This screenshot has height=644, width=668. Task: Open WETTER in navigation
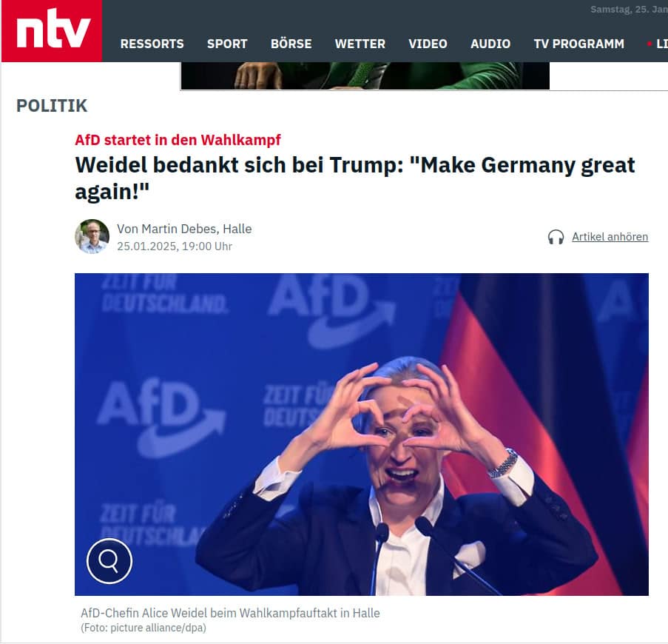[360, 44]
